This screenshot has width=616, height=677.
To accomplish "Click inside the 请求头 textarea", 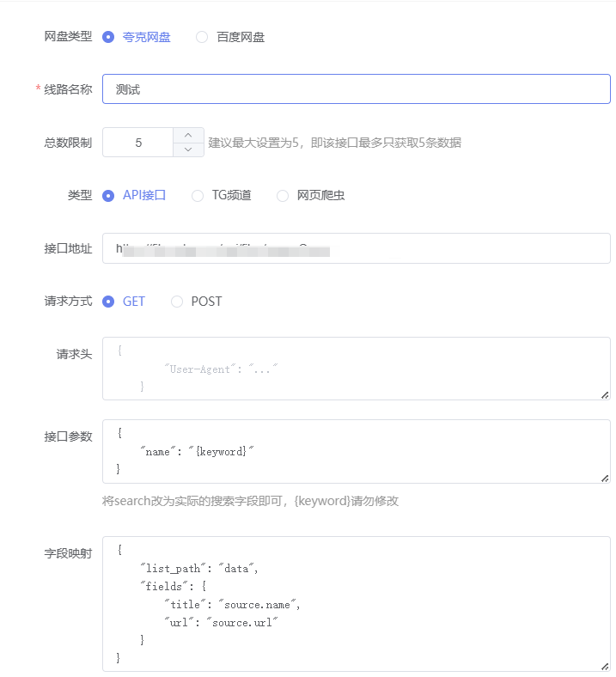I will coord(356,369).
